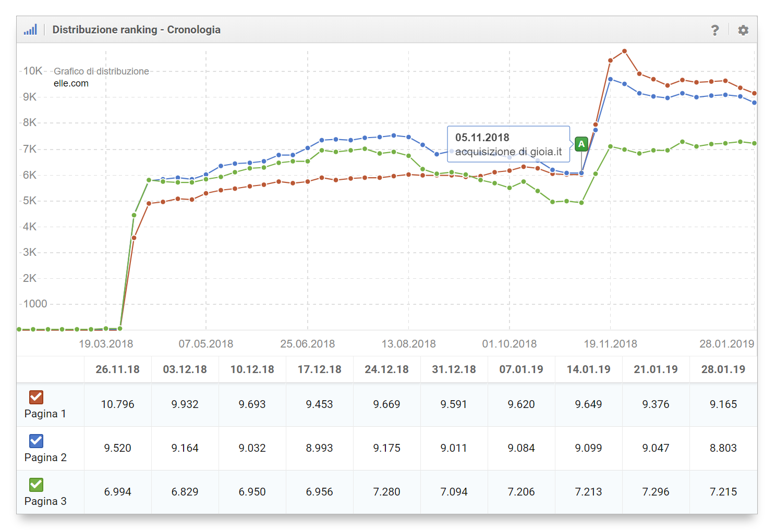Viewport: 776px width, 532px height.
Task: Pick the Pagina 3 value 6.994
Action: click(x=117, y=492)
